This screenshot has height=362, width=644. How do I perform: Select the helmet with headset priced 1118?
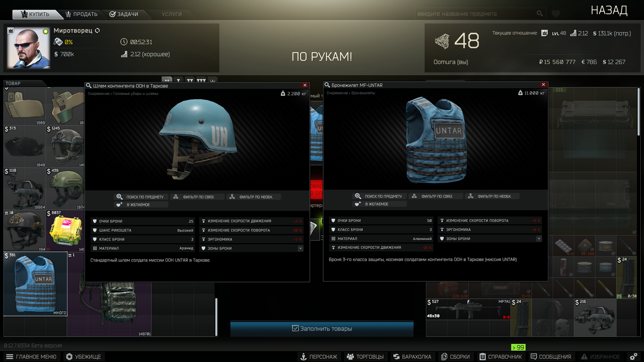coord(25,188)
